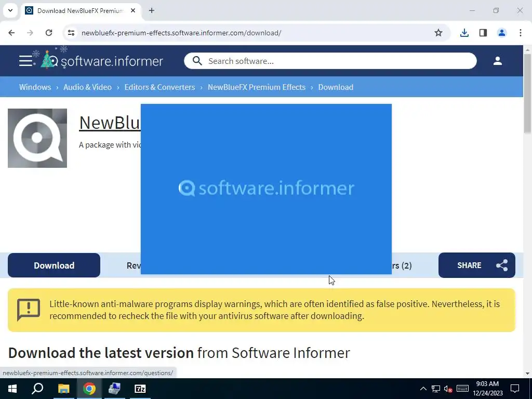Click the muted volume icon in tray
Image resolution: width=532 pixels, height=399 pixels.
[x=448, y=389]
